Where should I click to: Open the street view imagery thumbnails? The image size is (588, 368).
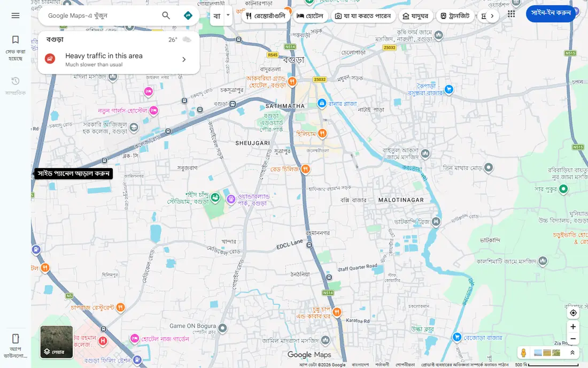coord(547,352)
